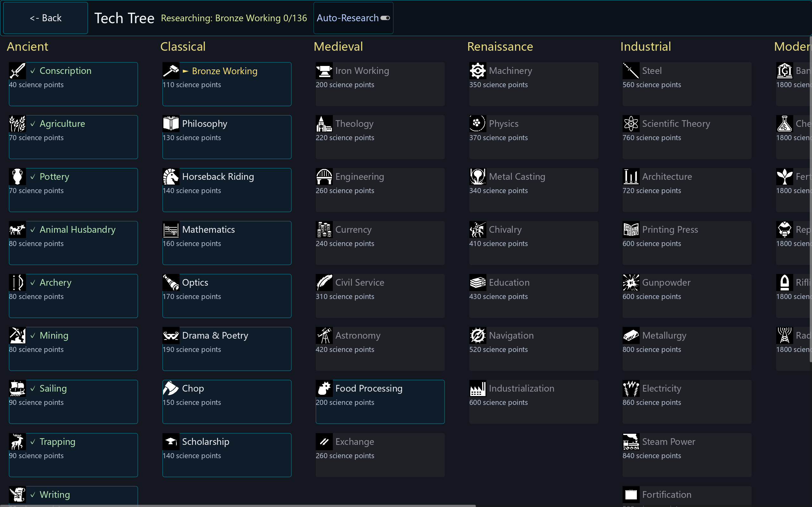Viewport: 812px width, 507px height.
Task: Click "Civil Service" tech name
Action: point(360,283)
